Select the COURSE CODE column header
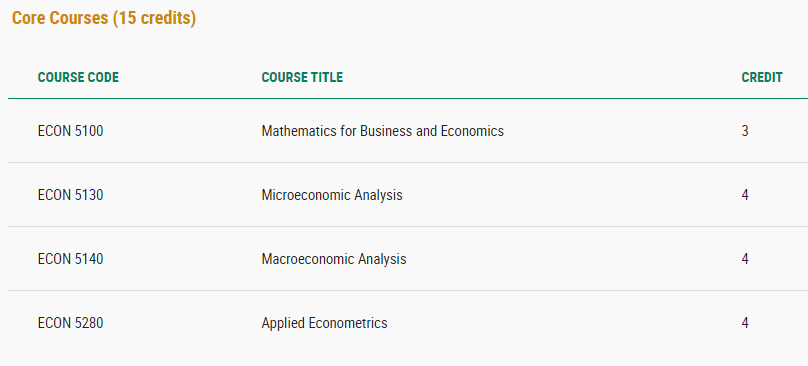Viewport: 808px width, 366px height. [x=78, y=77]
